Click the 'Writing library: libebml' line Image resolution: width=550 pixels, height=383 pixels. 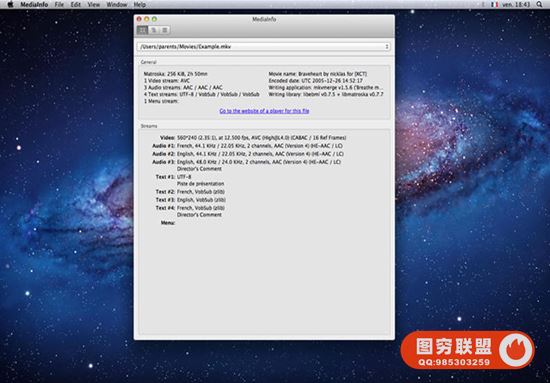(326, 94)
